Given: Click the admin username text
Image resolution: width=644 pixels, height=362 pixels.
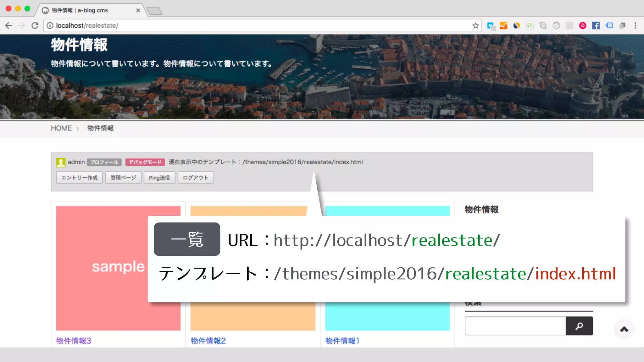Looking at the screenshot, I should click(x=76, y=162).
